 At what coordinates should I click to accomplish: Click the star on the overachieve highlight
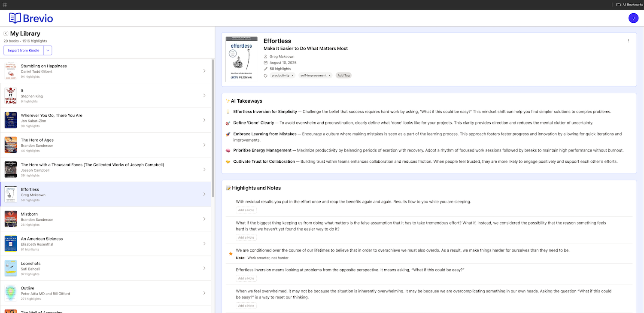tap(231, 254)
